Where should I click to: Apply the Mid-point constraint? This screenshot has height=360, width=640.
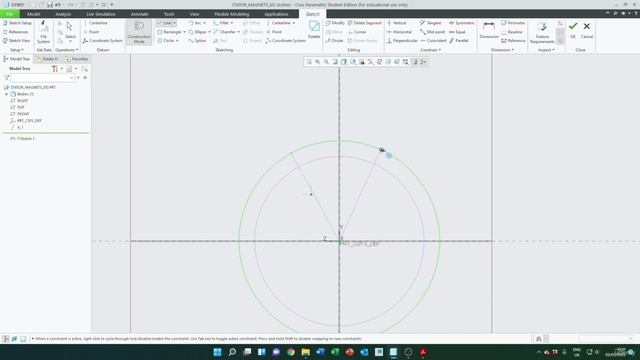433,32
